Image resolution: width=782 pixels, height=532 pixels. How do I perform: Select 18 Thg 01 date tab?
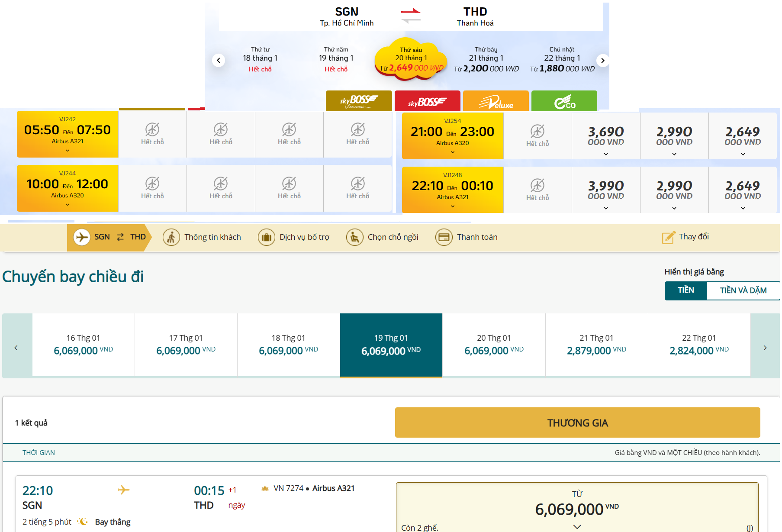click(x=289, y=345)
